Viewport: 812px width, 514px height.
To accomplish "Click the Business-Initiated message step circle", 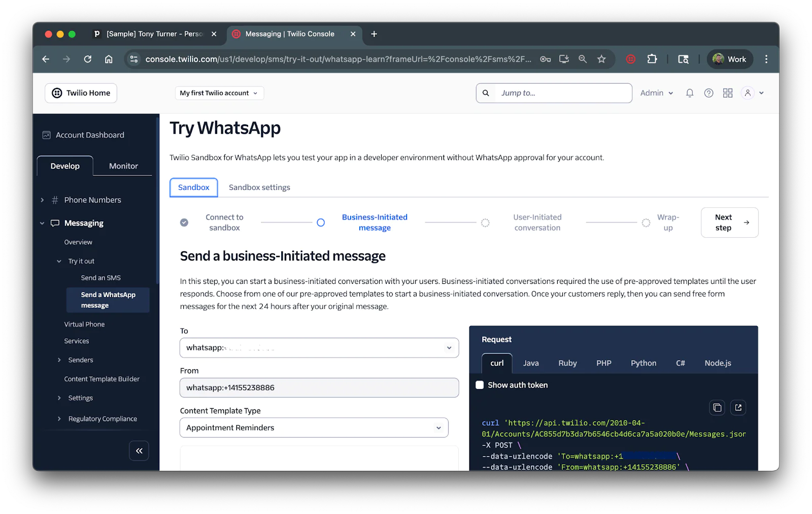I will (320, 222).
